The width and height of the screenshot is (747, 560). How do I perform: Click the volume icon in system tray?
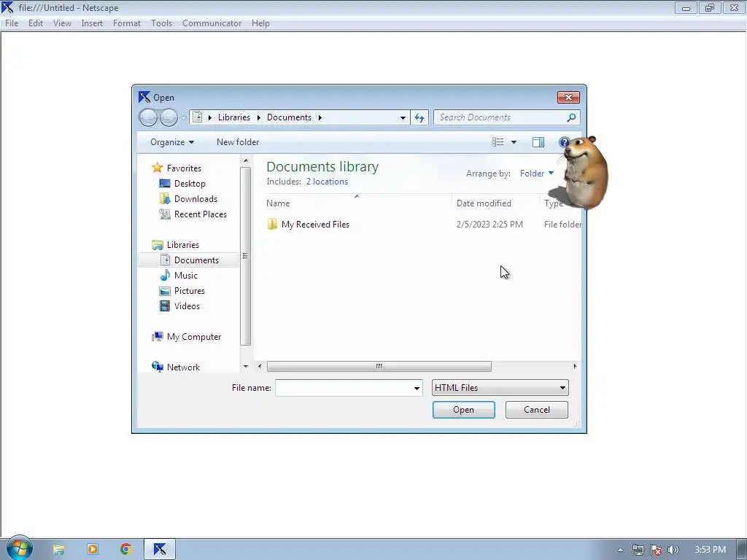pos(673,550)
